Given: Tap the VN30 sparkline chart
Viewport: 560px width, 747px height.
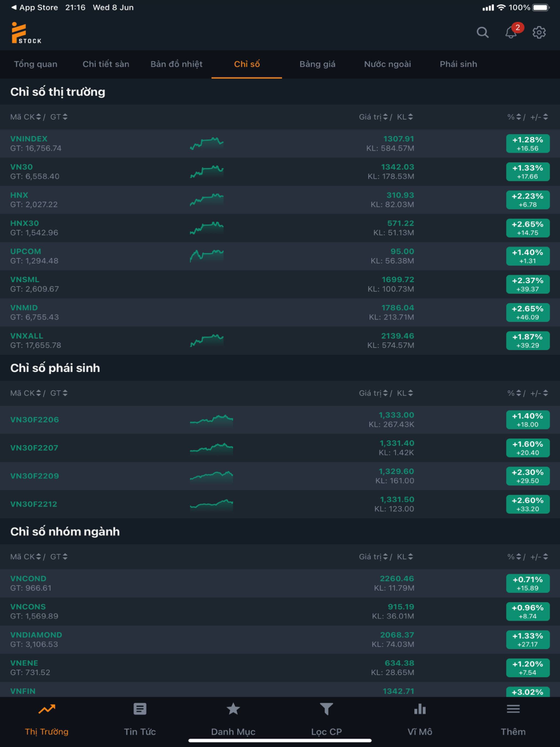Looking at the screenshot, I should 207,171.
